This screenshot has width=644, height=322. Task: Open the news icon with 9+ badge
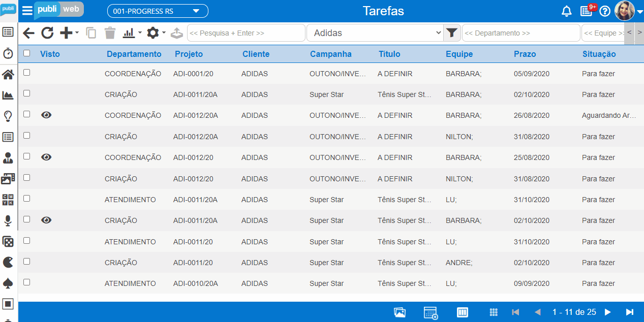587,11
